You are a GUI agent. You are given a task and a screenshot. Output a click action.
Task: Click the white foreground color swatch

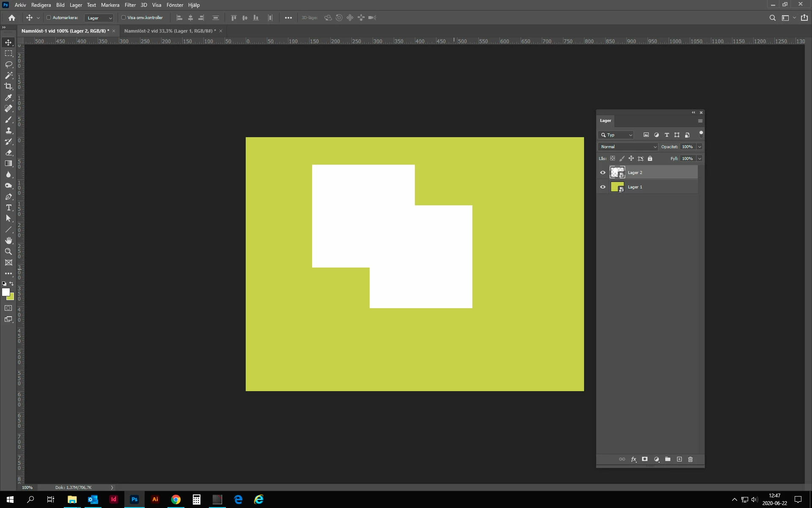tap(5, 292)
